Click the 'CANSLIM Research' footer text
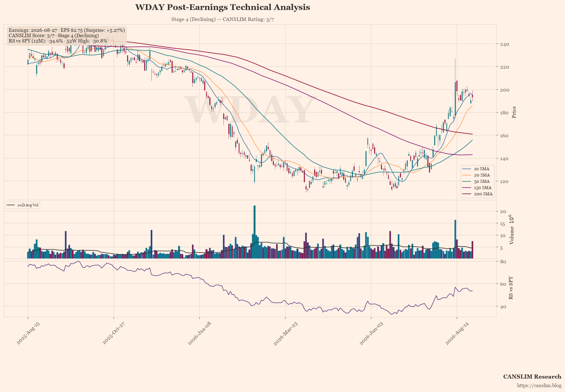The width and height of the screenshot is (565, 392). pos(532,377)
